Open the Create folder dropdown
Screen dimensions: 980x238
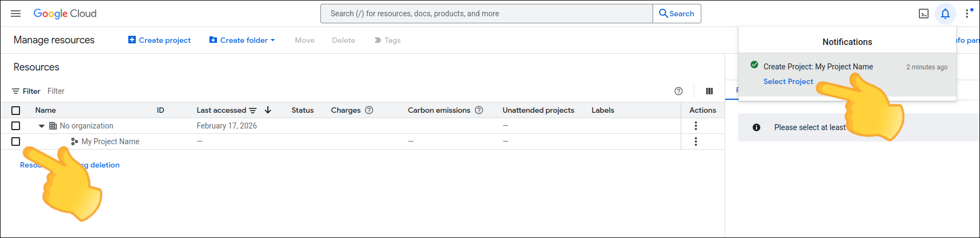[x=242, y=40]
